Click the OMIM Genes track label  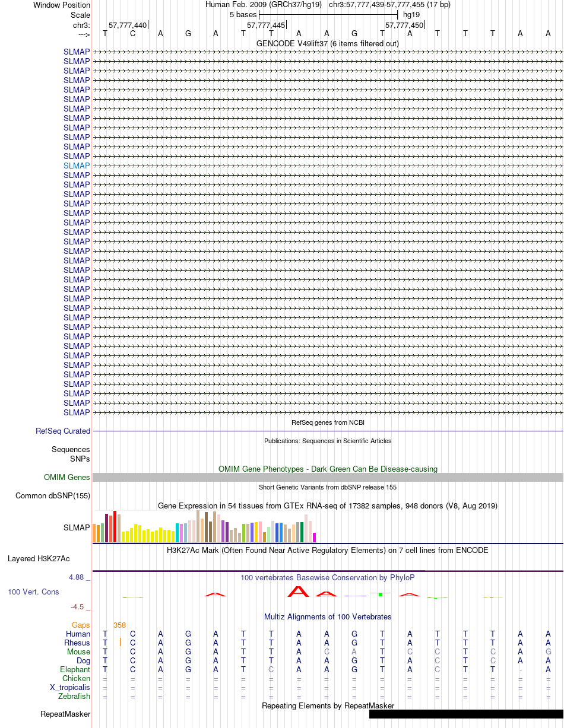(x=67, y=478)
